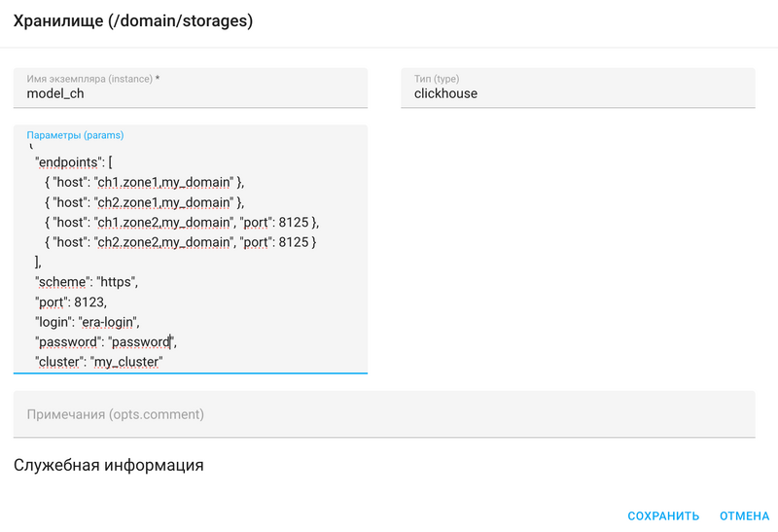Click the closing bracket line after endpoints

click(x=38, y=262)
